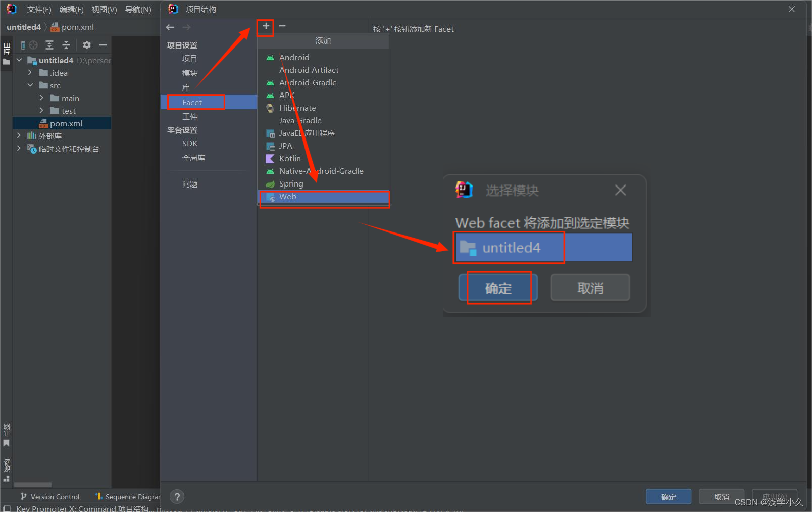Expand the test folder

41,111
